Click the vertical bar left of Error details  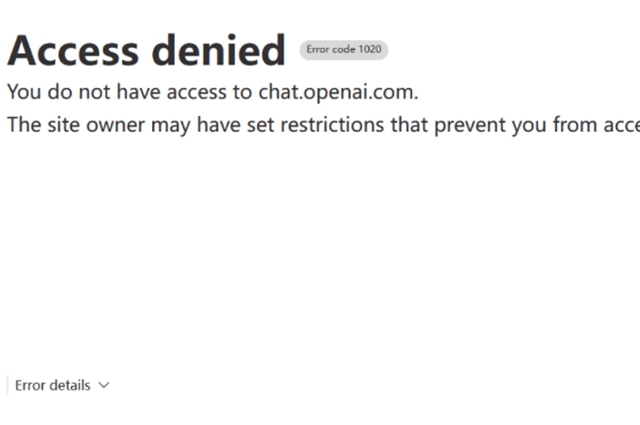click(7, 386)
